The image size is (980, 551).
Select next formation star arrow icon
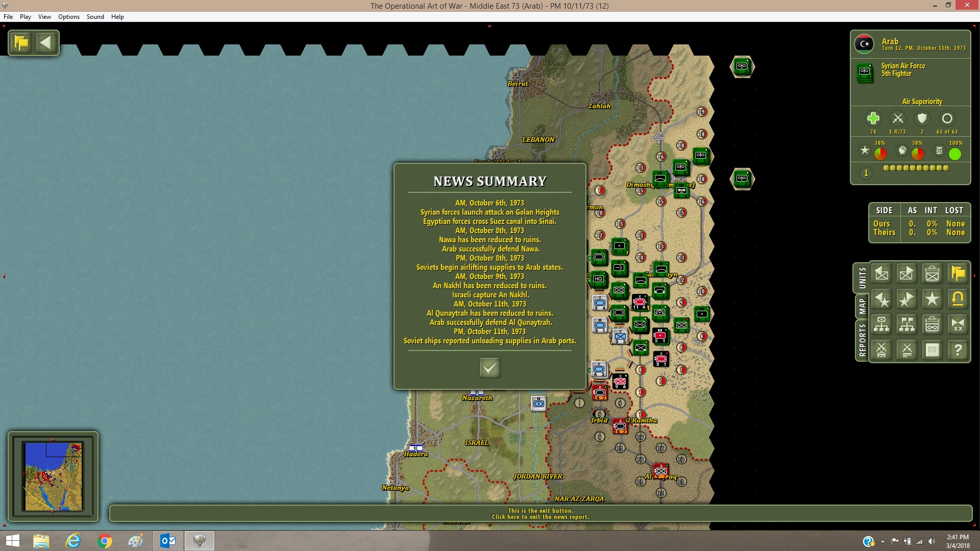click(906, 299)
